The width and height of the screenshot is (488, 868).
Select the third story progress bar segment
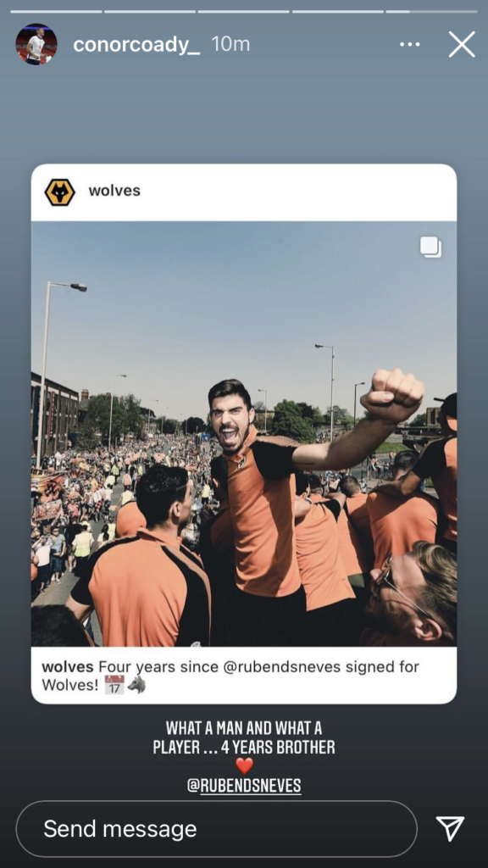243,11
